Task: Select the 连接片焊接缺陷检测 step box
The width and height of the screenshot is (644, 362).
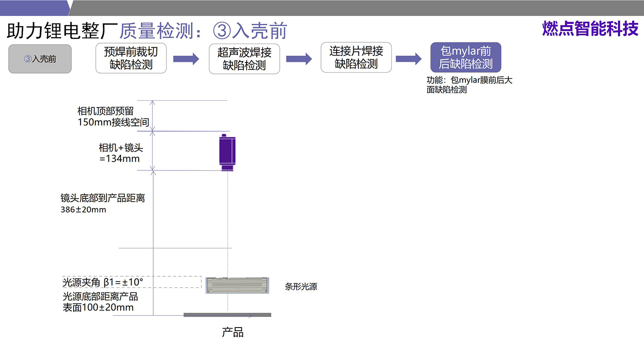Action: coord(356,57)
